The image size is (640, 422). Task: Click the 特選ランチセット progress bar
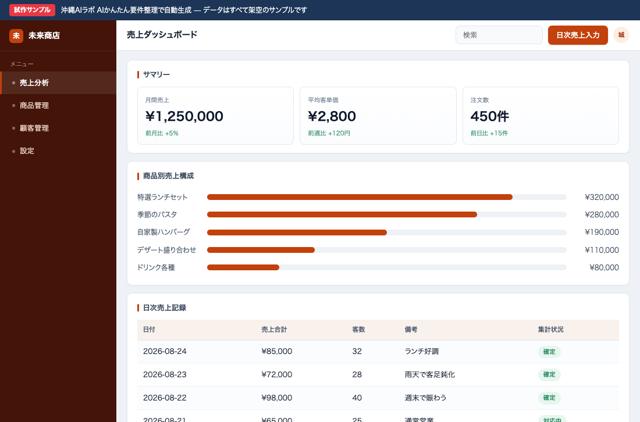(387, 197)
